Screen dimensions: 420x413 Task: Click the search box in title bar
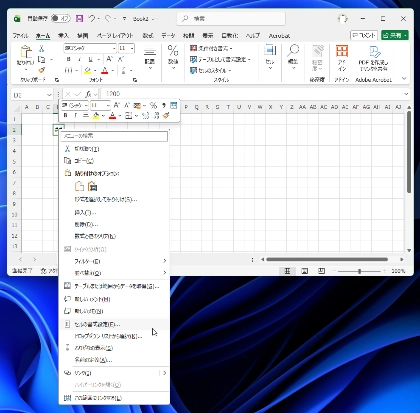click(x=231, y=19)
